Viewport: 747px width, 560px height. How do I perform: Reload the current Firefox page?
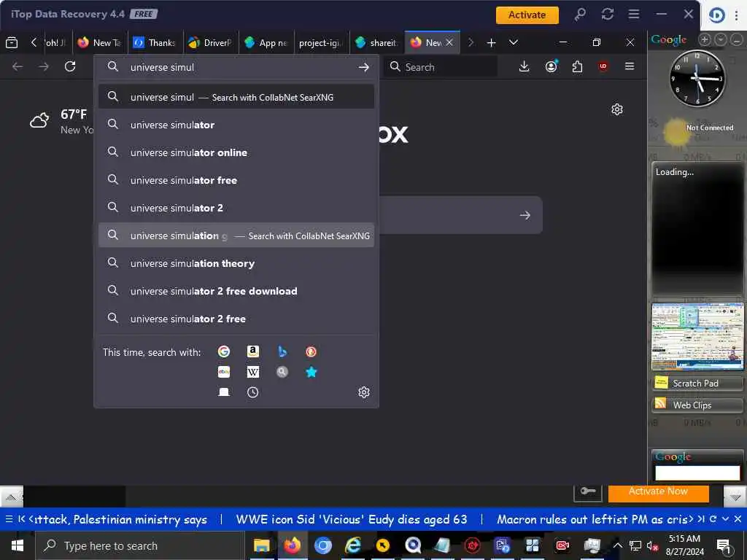pyautogui.click(x=70, y=66)
